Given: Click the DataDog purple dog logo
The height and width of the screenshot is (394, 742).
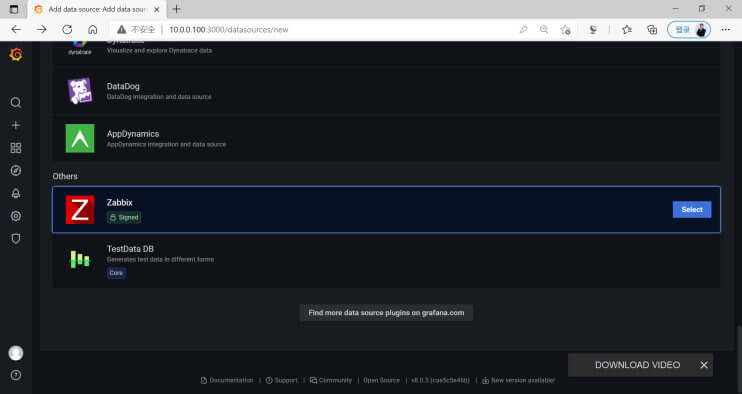Looking at the screenshot, I should (80, 91).
